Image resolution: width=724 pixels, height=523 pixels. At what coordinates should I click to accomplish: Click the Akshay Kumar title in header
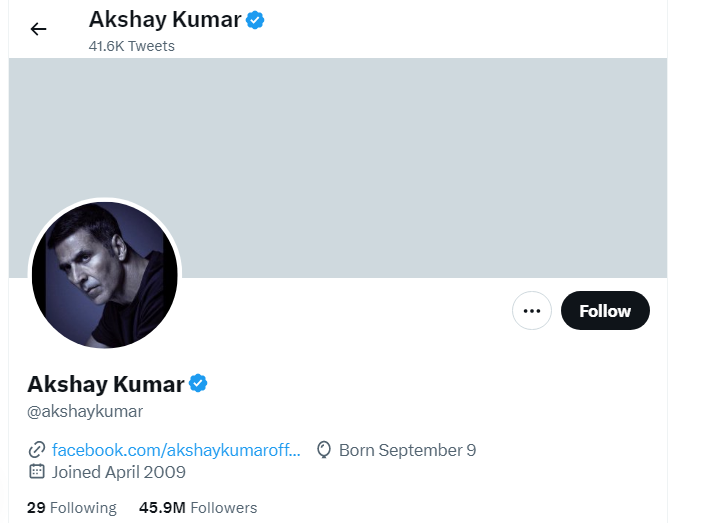pyautogui.click(x=164, y=19)
